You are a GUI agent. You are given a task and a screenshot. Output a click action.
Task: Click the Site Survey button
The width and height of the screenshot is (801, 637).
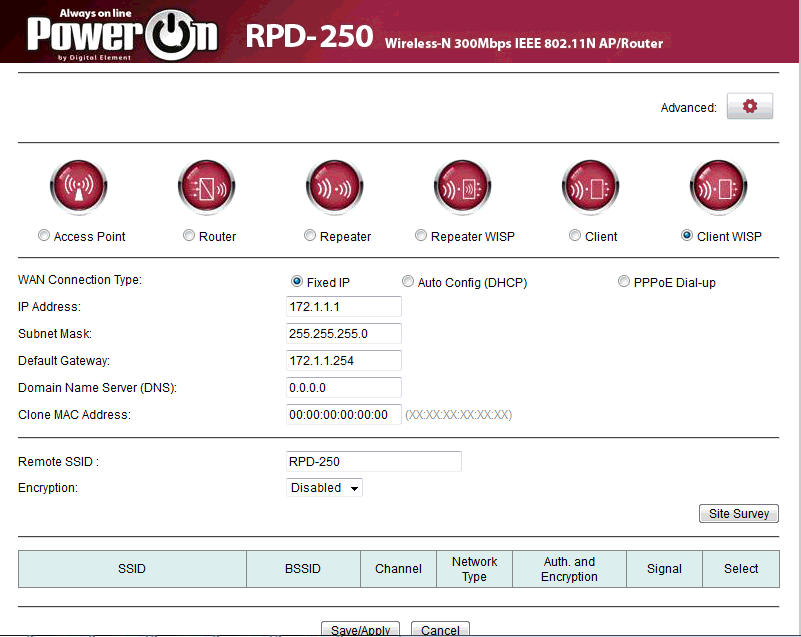click(739, 513)
